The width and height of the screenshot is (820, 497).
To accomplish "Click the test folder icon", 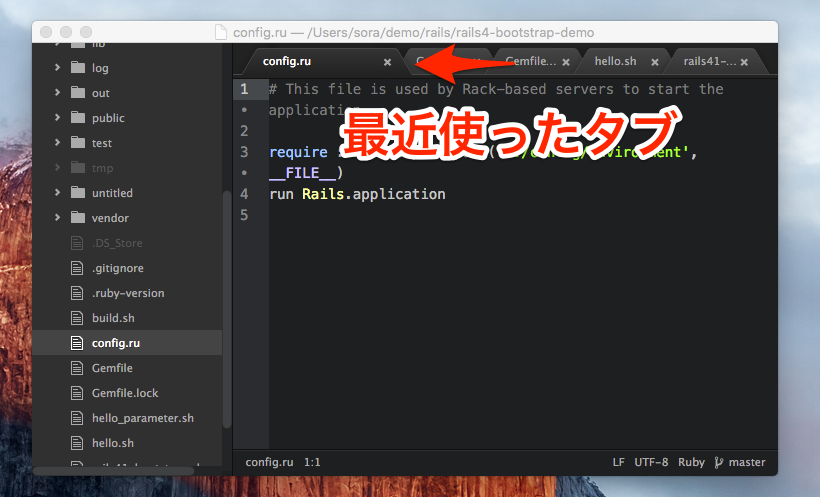I will [x=78, y=142].
